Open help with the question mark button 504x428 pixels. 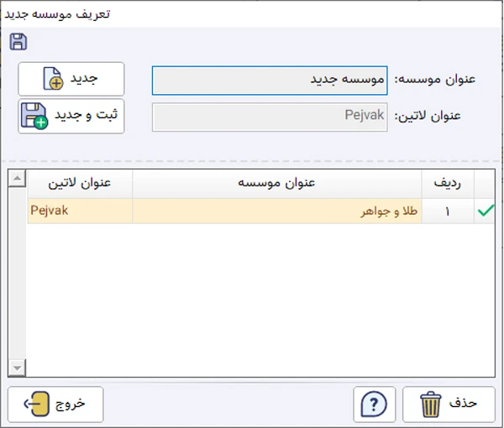pos(374,404)
